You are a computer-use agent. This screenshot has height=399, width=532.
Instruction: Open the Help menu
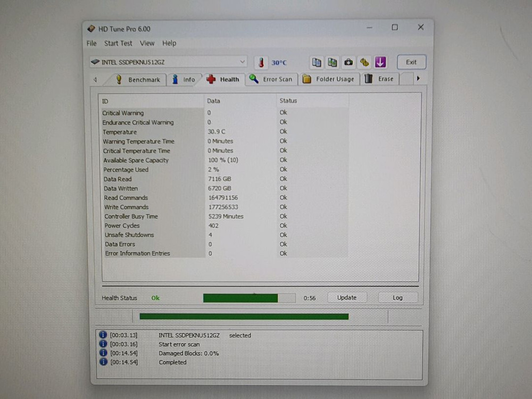tap(169, 43)
